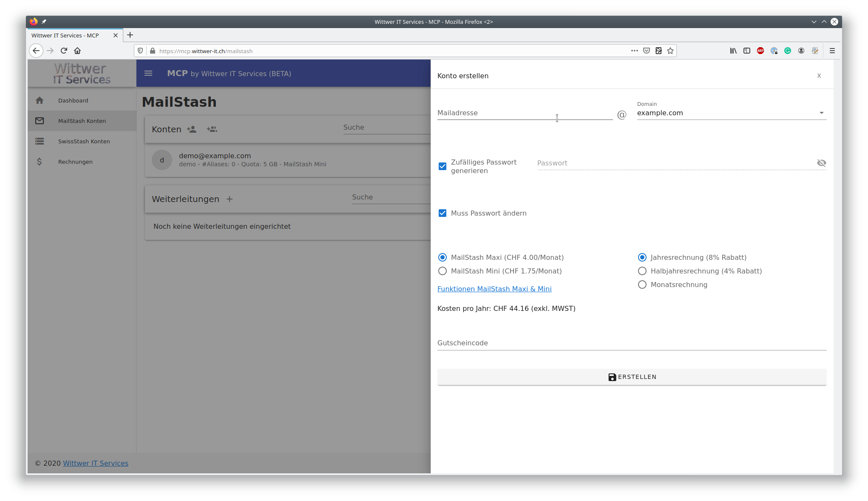Screen dimensions: 868x501
Task: Open Funktionen MailStash Maxi & Mini link
Action: click(494, 289)
